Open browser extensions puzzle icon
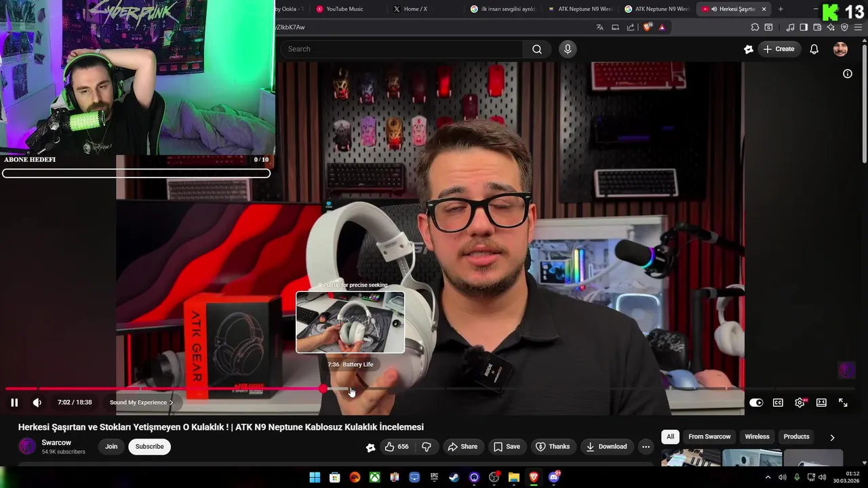This screenshot has width=868, height=488. [755, 27]
